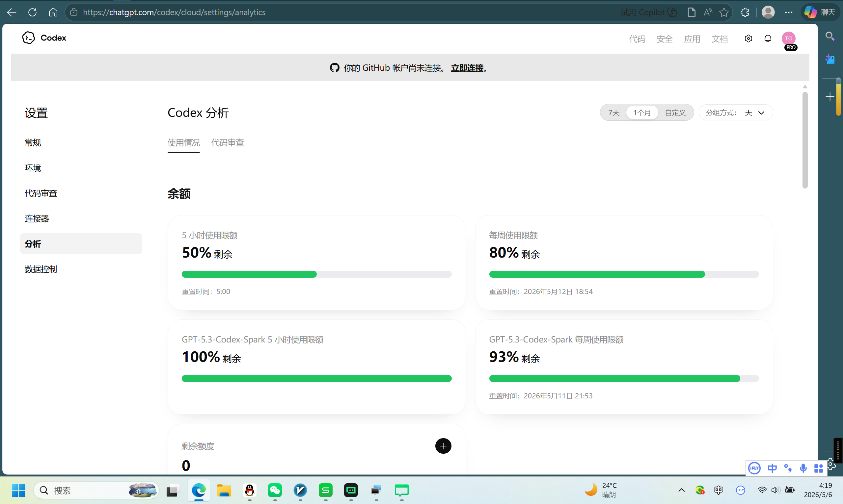
Task: Click the taskbar 搜索 box
Action: point(96,490)
